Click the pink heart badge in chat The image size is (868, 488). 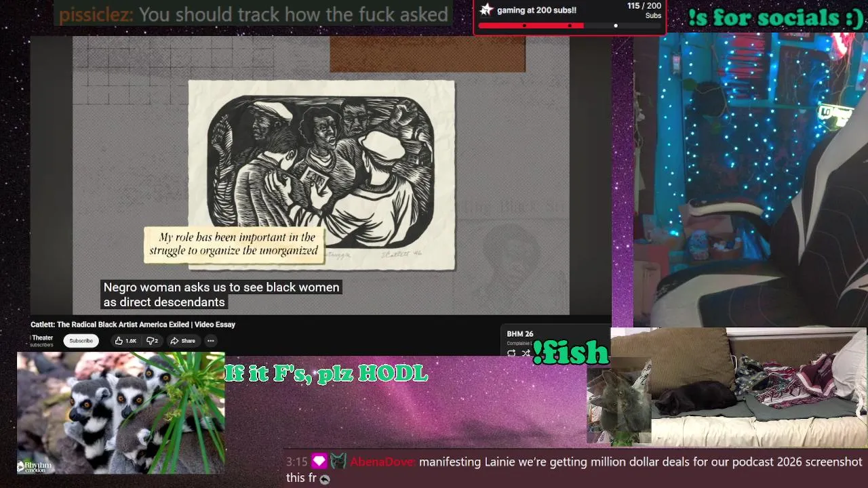pyautogui.click(x=319, y=462)
